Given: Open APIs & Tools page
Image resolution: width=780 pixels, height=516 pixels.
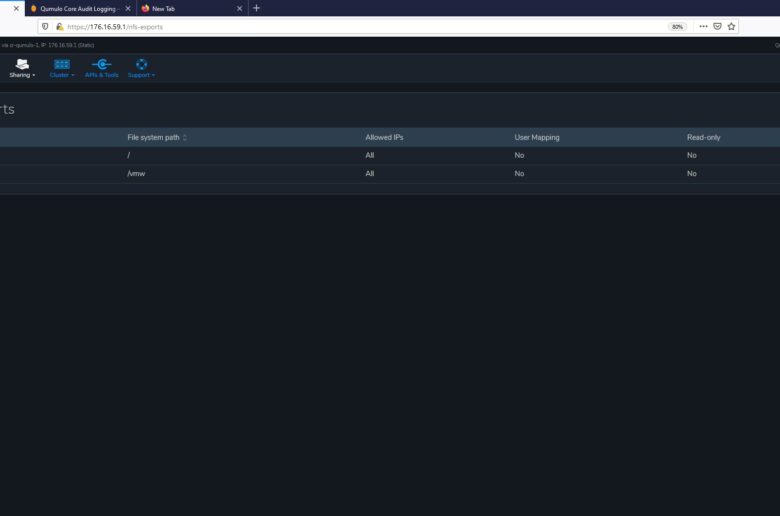Looking at the screenshot, I should tap(101, 68).
